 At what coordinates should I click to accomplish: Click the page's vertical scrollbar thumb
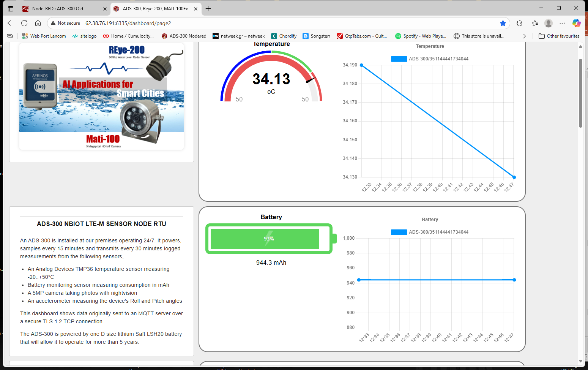tap(580, 93)
